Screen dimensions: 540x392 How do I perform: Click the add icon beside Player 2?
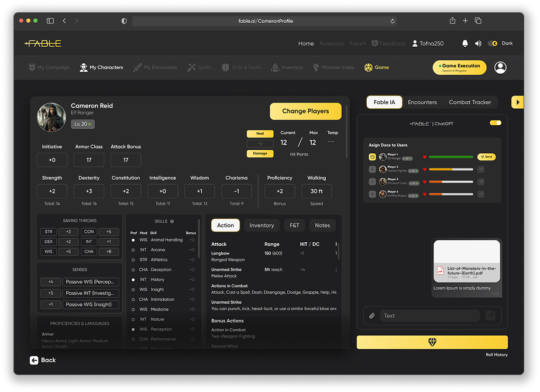(x=372, y=170)
